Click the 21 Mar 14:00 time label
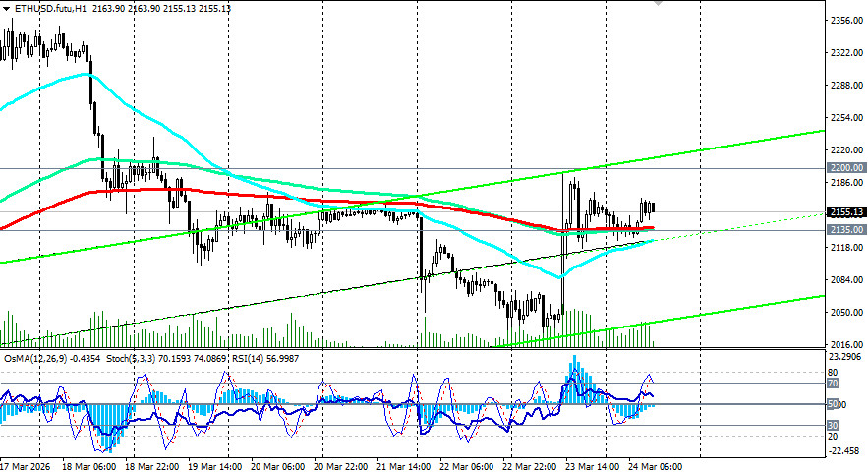868x475 pixels. click(x=404, y=467)
